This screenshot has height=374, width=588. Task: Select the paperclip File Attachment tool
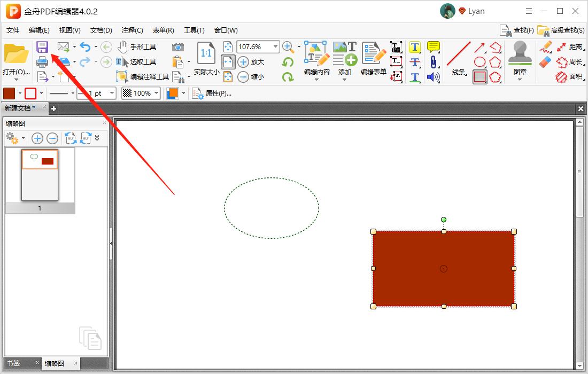click(433, 62)
